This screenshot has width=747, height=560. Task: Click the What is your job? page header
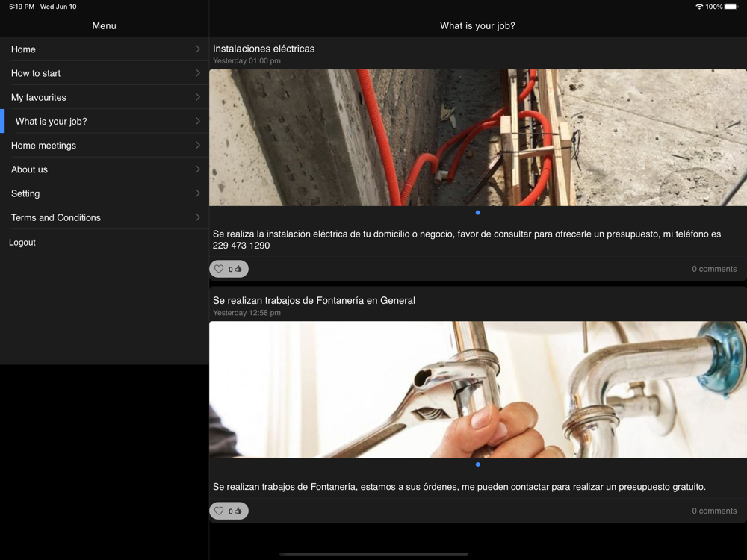point(477,25)
